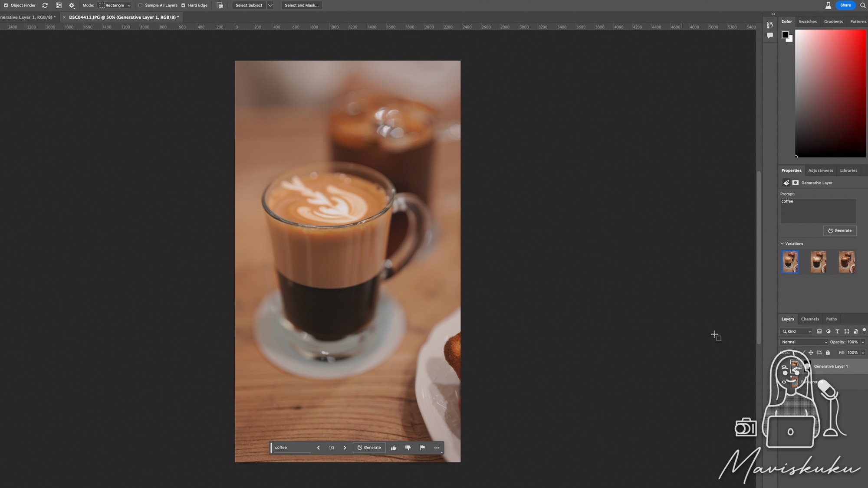Filter layers by shape layer icon
Screen dimensions: 868x488
click(x=847, y=331)
